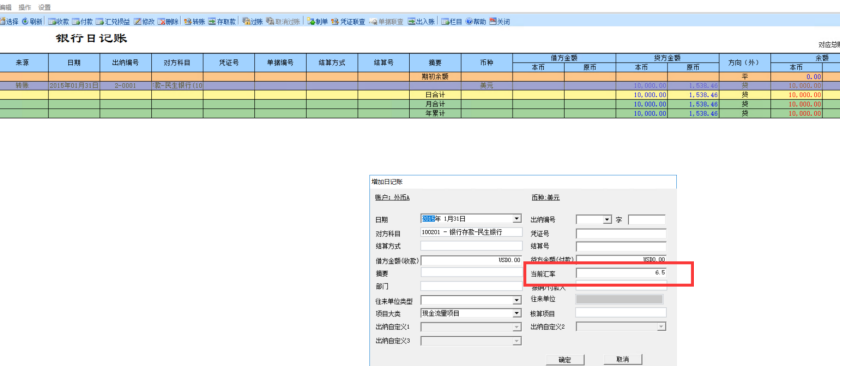Click the 摘要 input field in dialog
The height and width of the screenshot is (366, 841).
(471, 273)
